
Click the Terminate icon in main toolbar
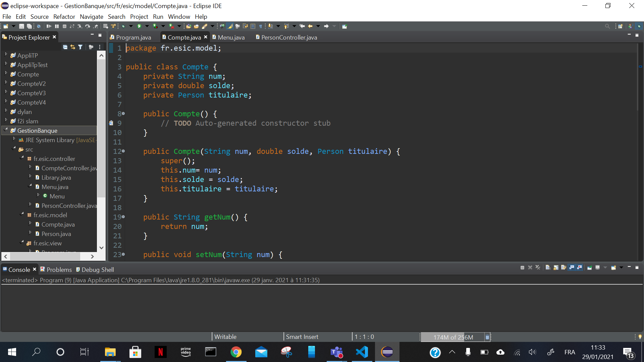point(64,26)
